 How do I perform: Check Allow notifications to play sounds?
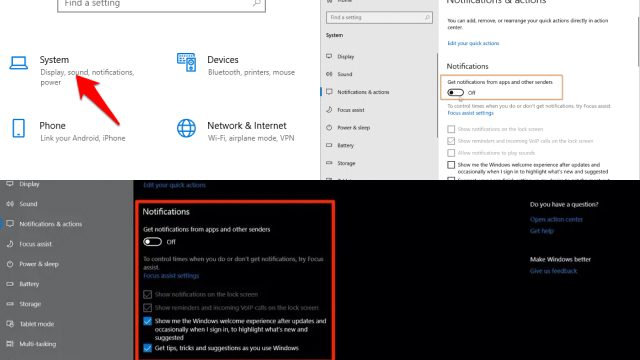tap(451, 153)
